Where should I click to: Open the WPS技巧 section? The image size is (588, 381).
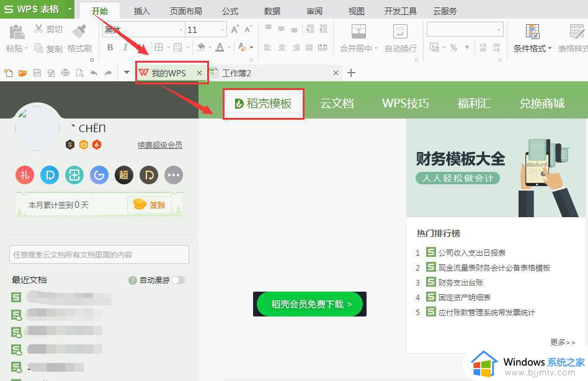[406, 104]
